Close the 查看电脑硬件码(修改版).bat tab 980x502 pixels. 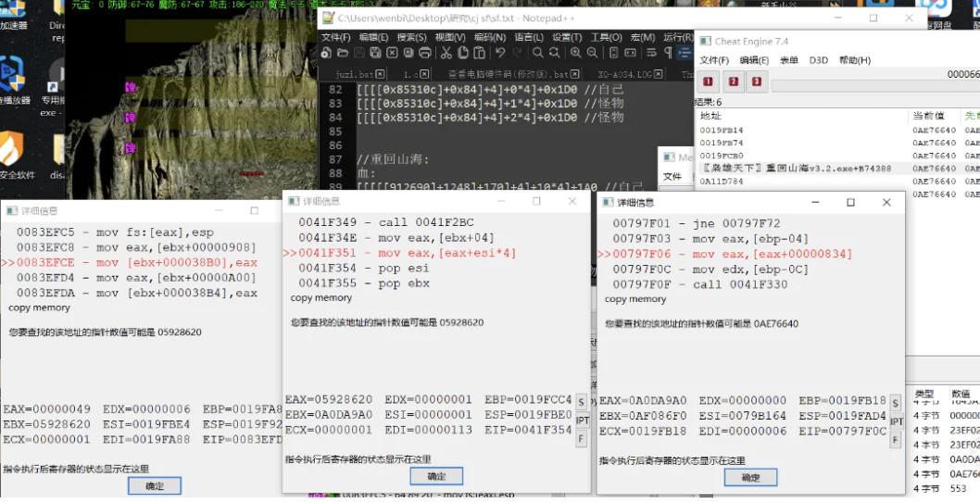click(575, 74)
